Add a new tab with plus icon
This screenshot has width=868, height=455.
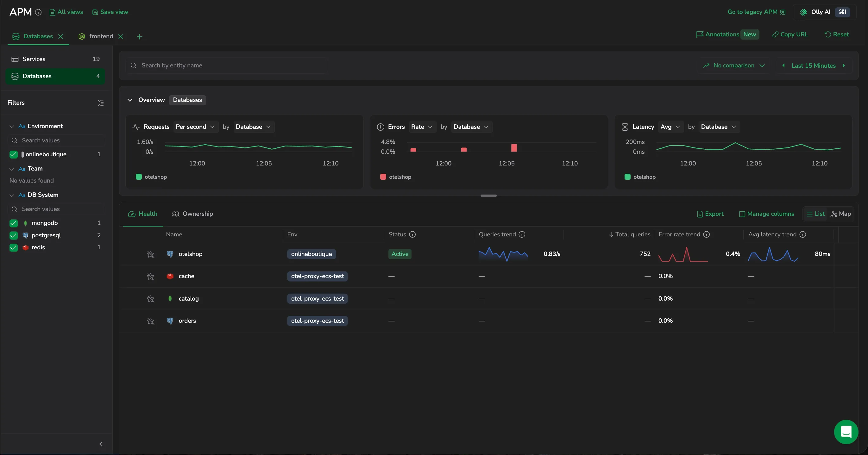(x=140, y=37)
